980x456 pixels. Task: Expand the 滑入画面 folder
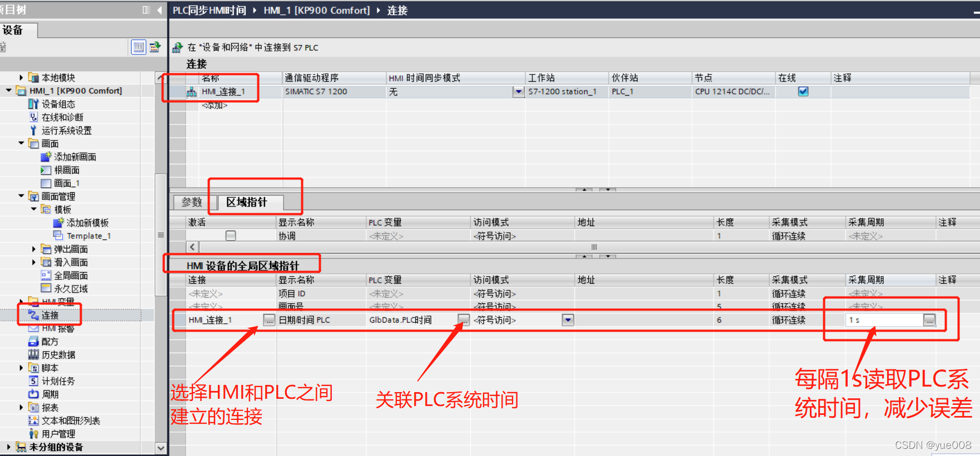pyautogui.click(x=34, y=262)
